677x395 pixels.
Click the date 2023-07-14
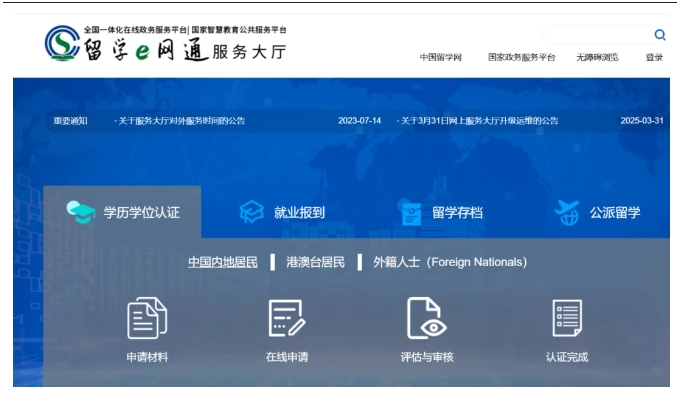359,121
